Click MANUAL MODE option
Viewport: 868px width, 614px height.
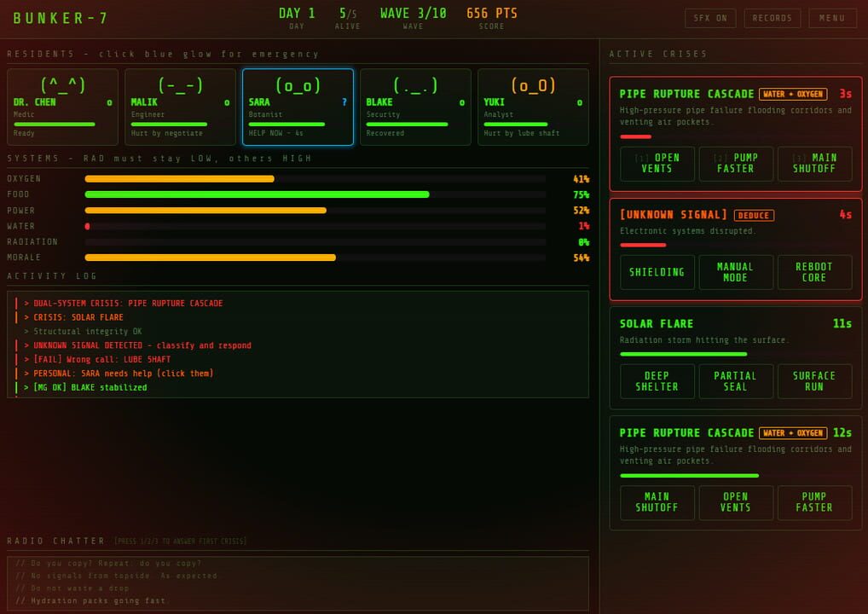(x=735, y=272)
